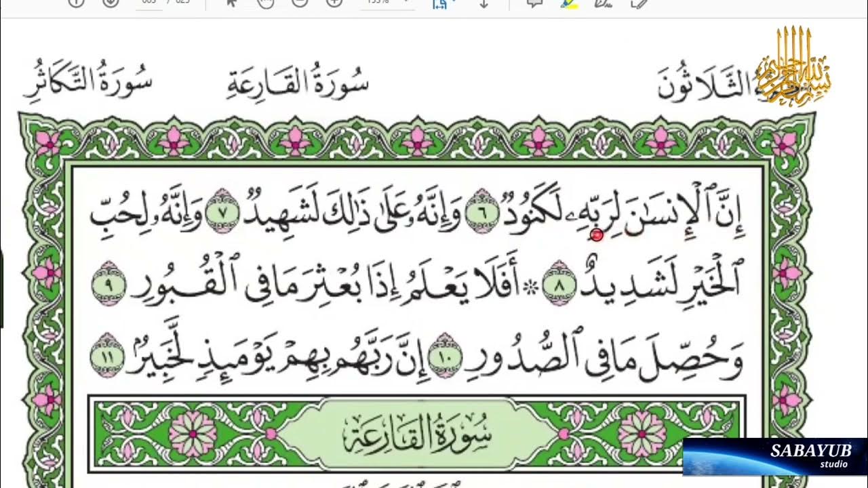Screen dimensions: 868x488
Task: Click the green banner title سورة القارعة
Action: pos(417,432)
